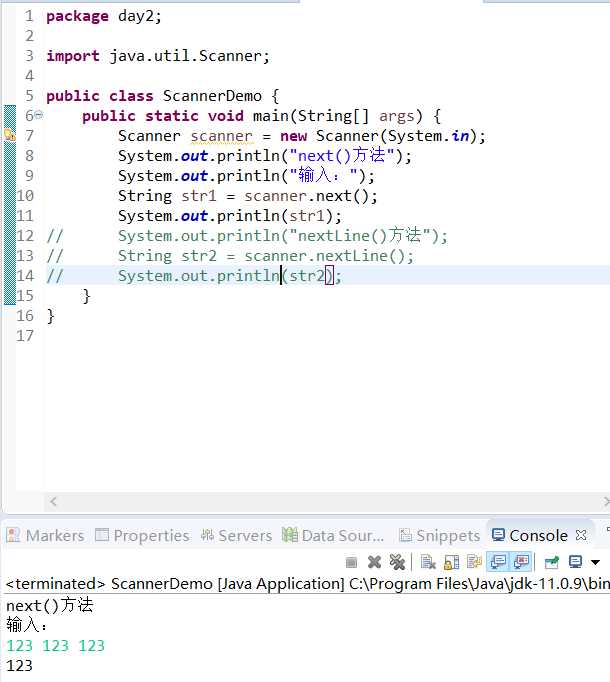Click the warning marker on line 7
The image size is (610, 682).
tap(10, 135)
